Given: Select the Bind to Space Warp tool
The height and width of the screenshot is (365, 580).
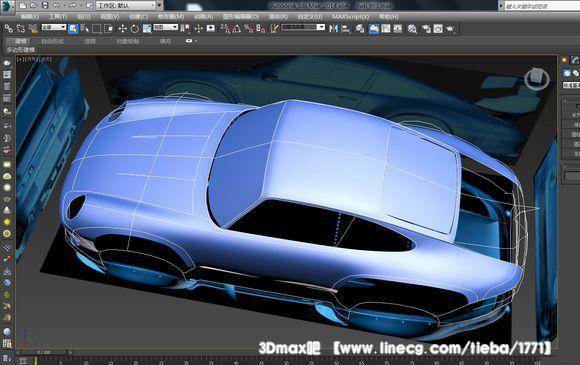Looking at the screenshot, I should tap(33, 28).
